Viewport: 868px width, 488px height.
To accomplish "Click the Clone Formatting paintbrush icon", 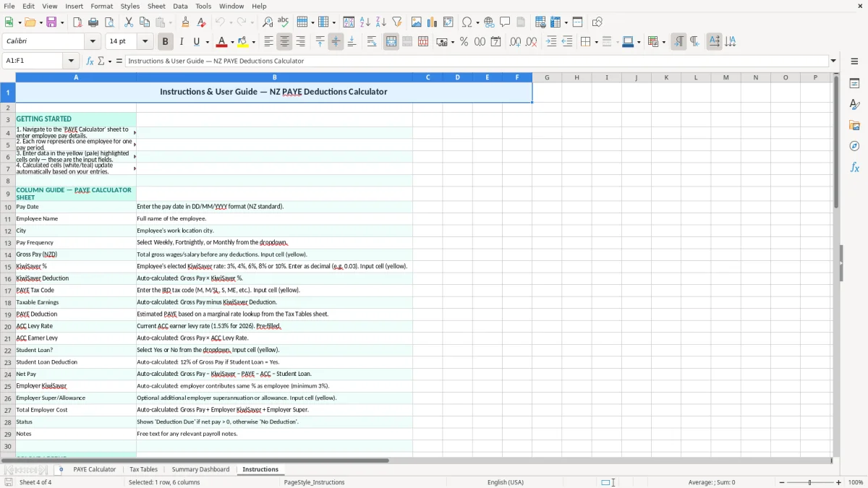I will coord(186,22).
